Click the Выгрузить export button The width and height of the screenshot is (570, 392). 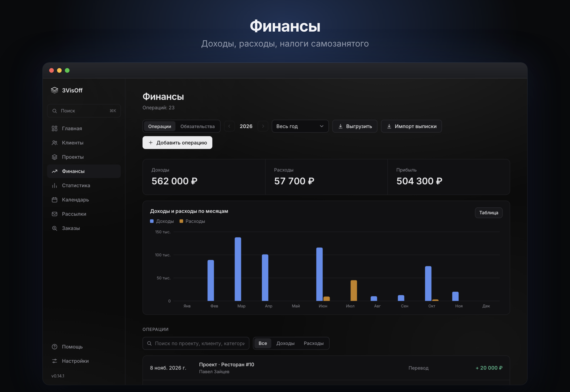click(x=355, y=126)
